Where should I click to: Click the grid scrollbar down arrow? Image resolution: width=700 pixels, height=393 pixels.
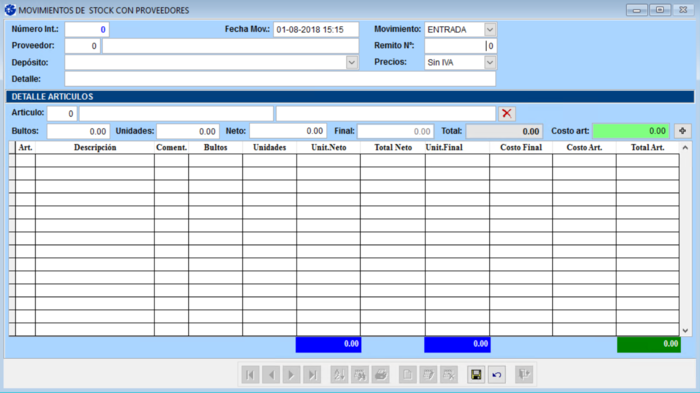pyautogui.click(x=685, y=330)
